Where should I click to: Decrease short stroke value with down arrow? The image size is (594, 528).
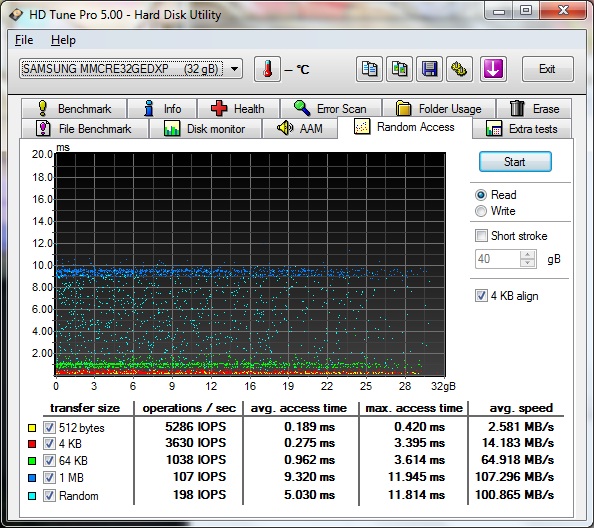[528, 263]
